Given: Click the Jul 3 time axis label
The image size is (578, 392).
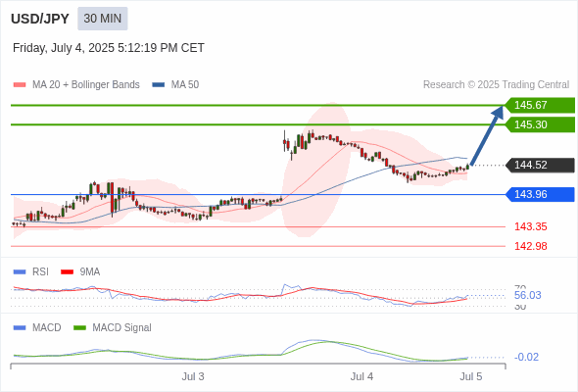Looking at the screenshot, I should pyautogui.click(x=193, y=376).
